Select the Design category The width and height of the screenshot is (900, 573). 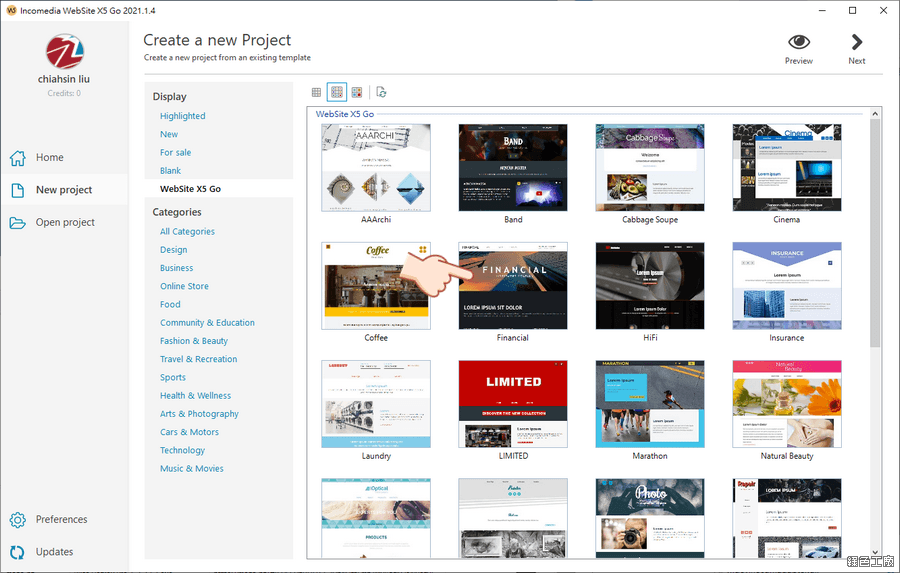(173, 250)
